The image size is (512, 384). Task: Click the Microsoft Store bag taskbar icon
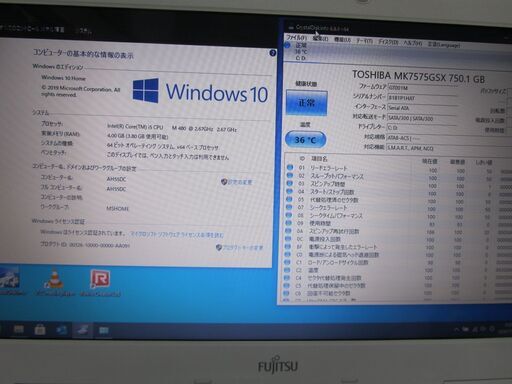click(x=40, y=330)
